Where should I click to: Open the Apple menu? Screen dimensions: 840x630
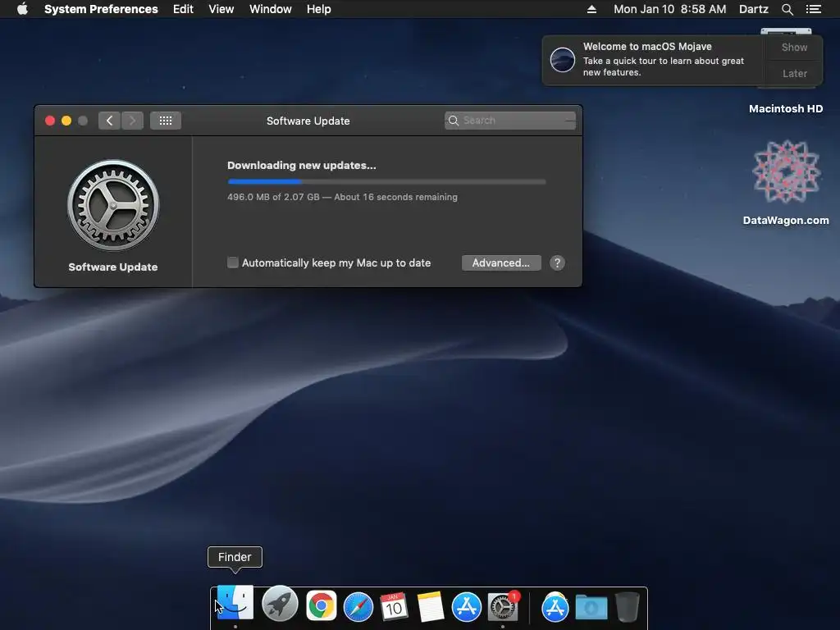[x=22, y=9]
